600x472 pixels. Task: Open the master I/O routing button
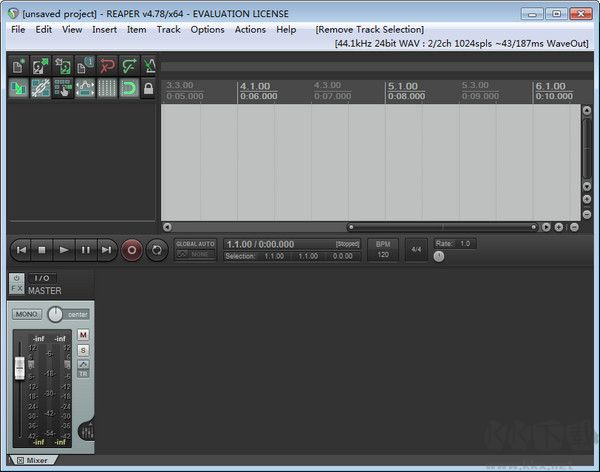41,278
